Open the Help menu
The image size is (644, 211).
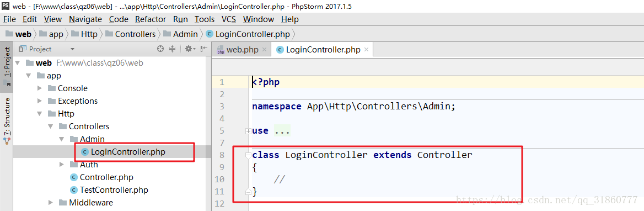coord(290,19)
